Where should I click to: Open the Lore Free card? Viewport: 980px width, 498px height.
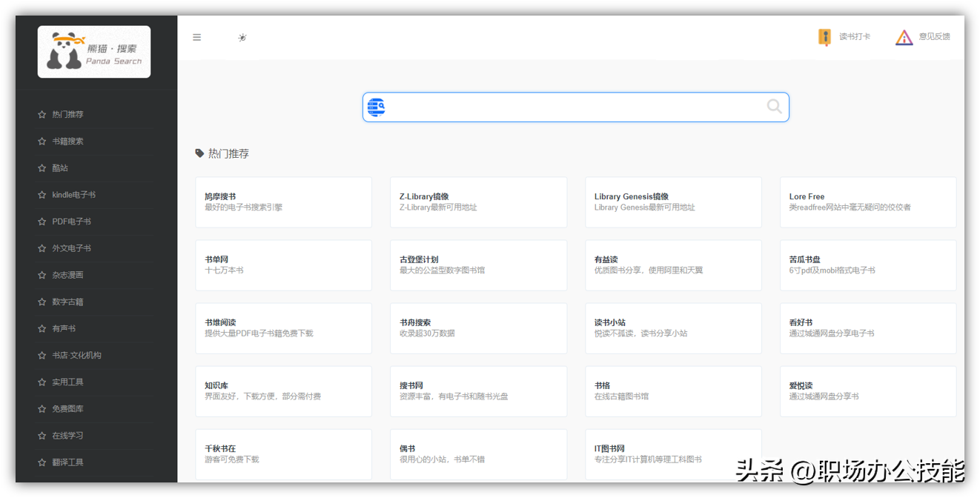point(868,202)
